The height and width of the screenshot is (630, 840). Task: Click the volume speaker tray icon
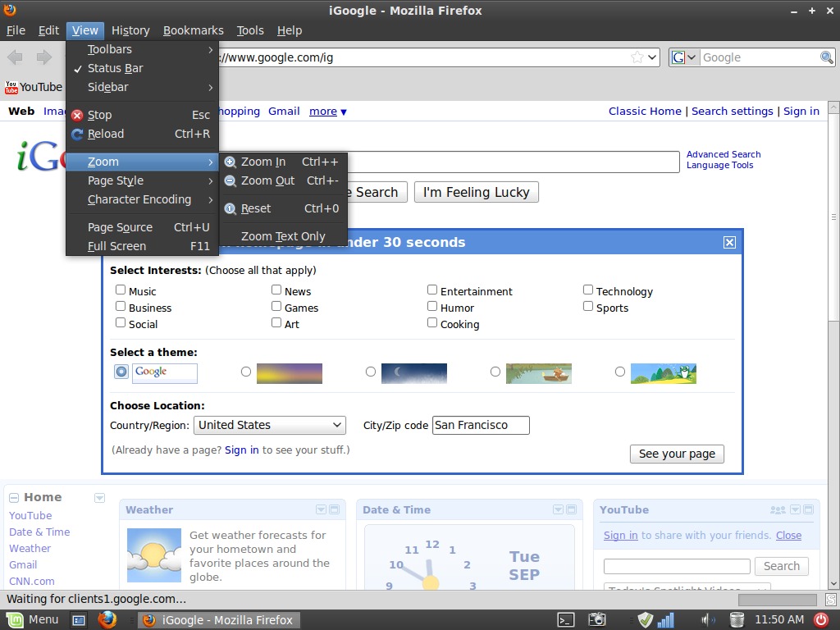click(x=708, y=620)
